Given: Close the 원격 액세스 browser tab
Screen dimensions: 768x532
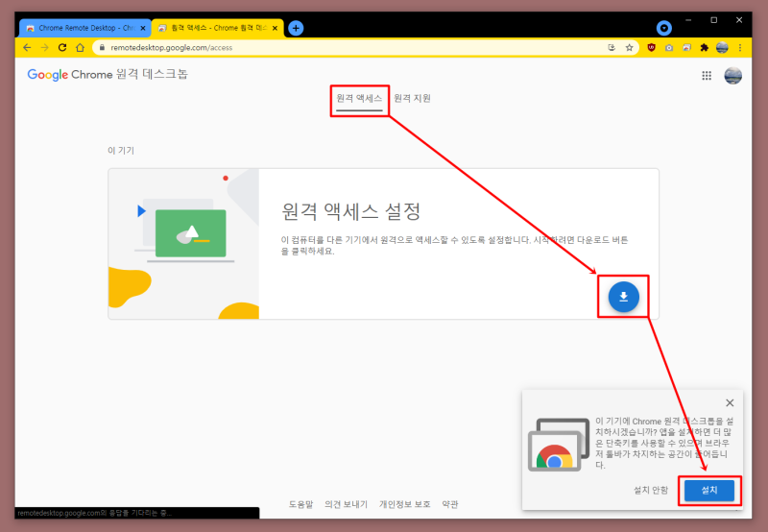Looking at the screenshot, I should tap(275, 29).
